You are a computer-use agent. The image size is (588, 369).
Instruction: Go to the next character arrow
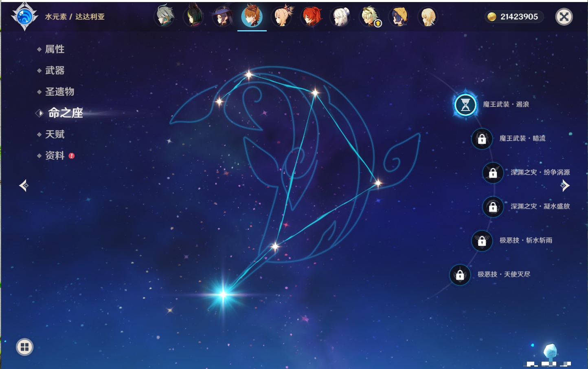click(x=565, y=186)
